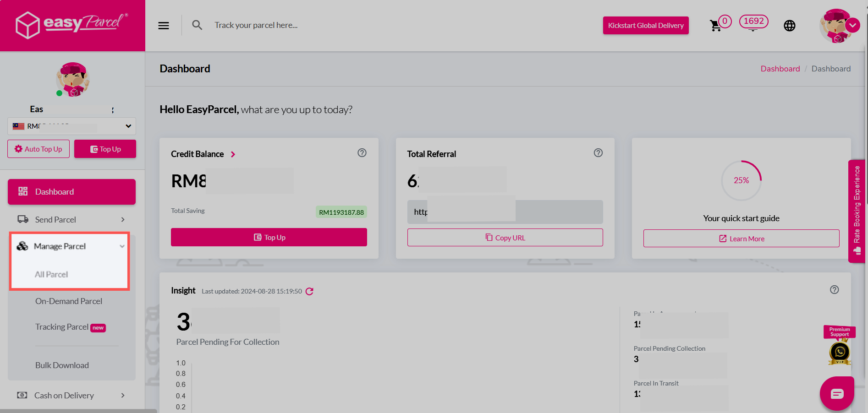The image size is (868, 413).
Task: Click the Manage Parcel boxes icon
Action: [x=22, y=246]
